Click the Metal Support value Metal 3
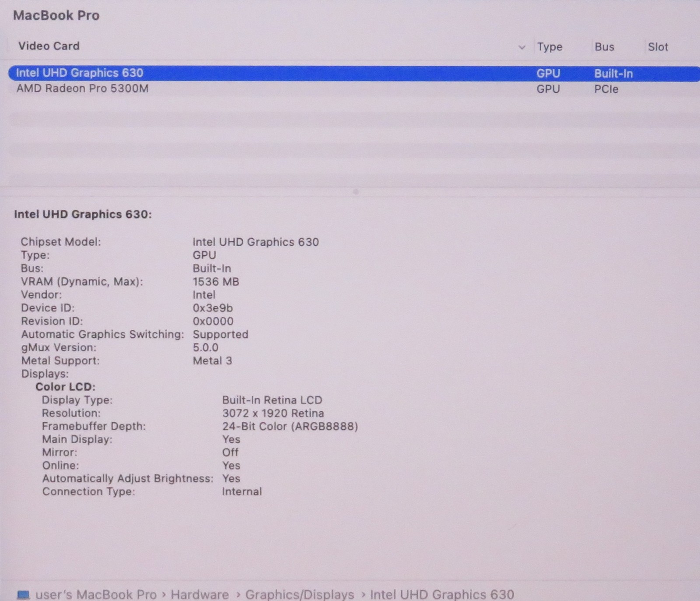 (x=212, y=360)
